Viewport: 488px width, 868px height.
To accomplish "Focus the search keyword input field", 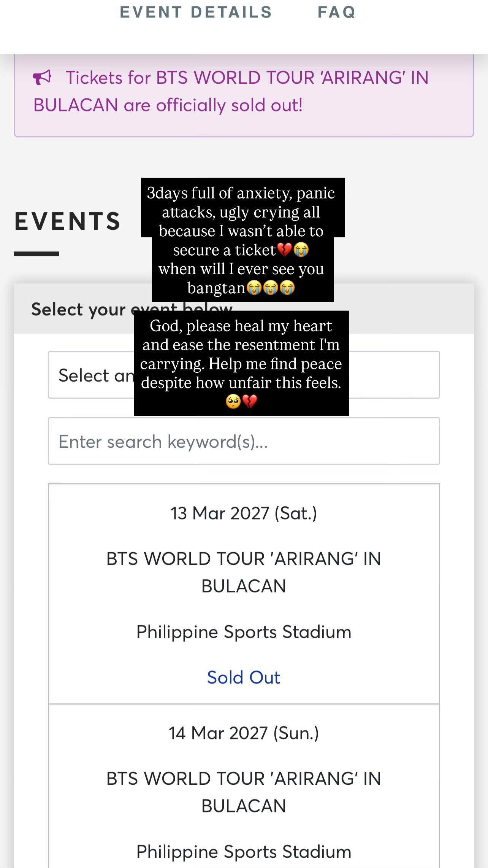I will (244, 441).
